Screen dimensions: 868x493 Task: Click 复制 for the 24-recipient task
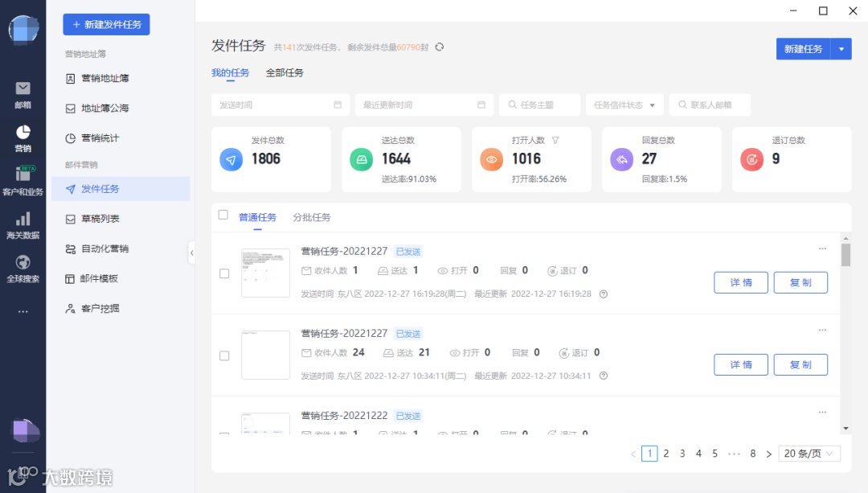(x=800, y=364)
